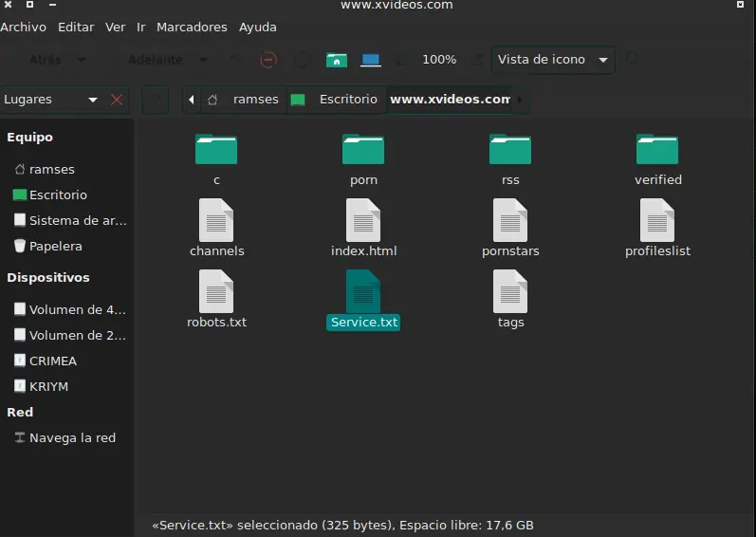Click the verified folder name label

tap(658, 180)
